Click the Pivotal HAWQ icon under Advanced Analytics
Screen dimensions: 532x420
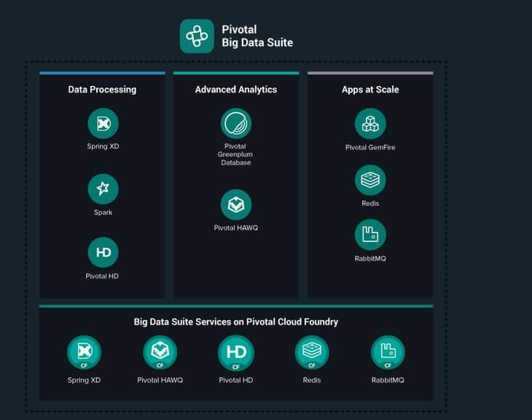coord(236,205)
